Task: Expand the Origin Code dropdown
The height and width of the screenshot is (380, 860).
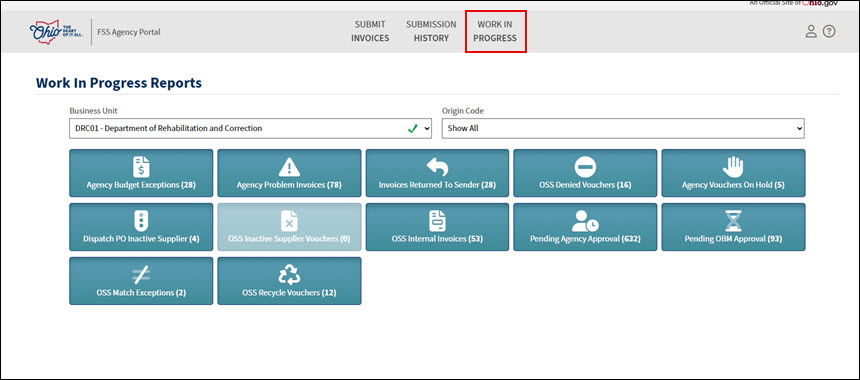Action: point(623,128)
